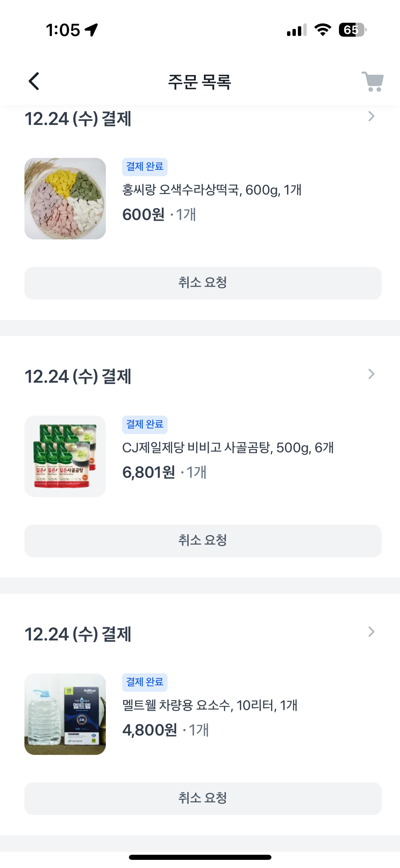Request cancel for 비비고 사골곰탕 order

(x=203, y=541)
